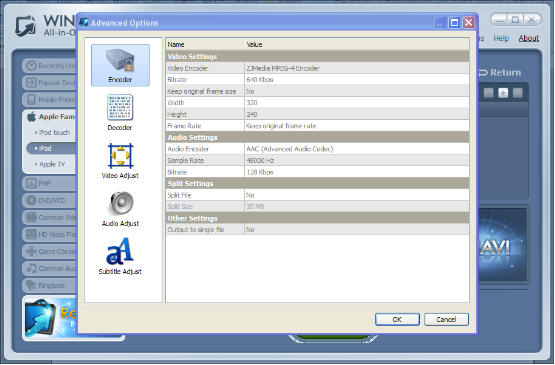
Task: Click the Audio Encoder name cell
Action: (205, 149)
